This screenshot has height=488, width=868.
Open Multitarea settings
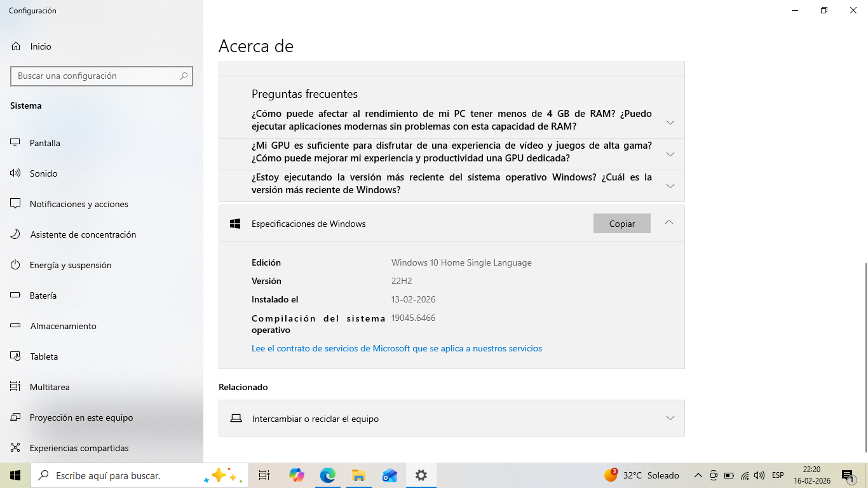point(50,387)
